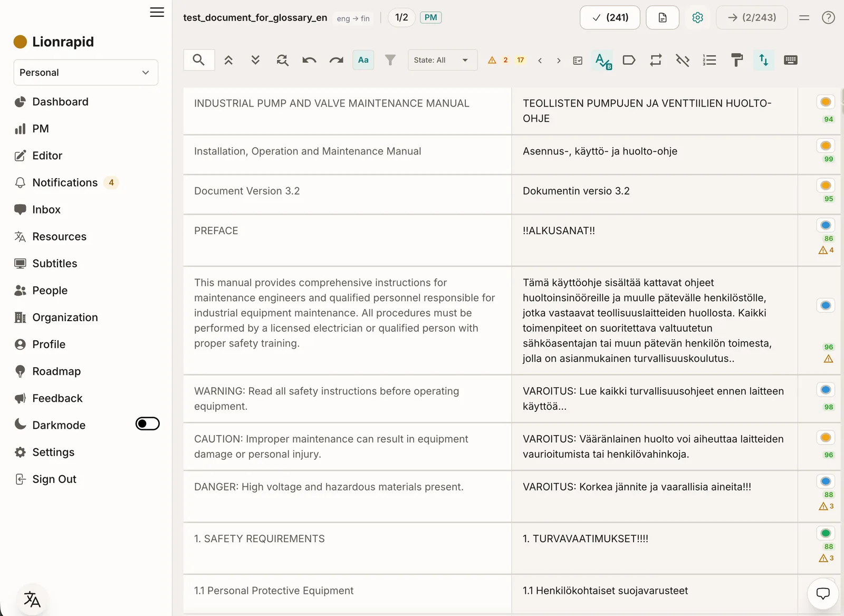Open the search tool in the toolbar
844x616 pixels.
pyautogui.click(x=199, y=60)
